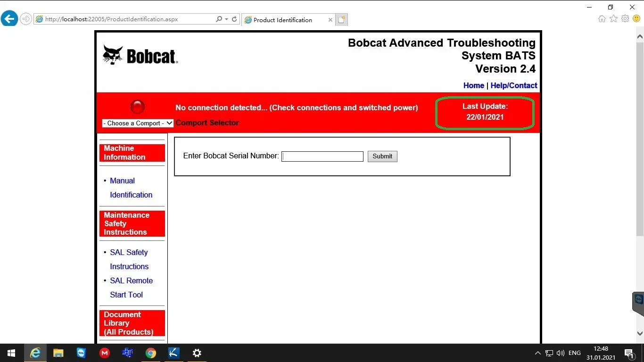Viewport: 644px width, 362px height.
Task: Open address bar autocomplete dropdown arrow
Action: coord(227,19)
